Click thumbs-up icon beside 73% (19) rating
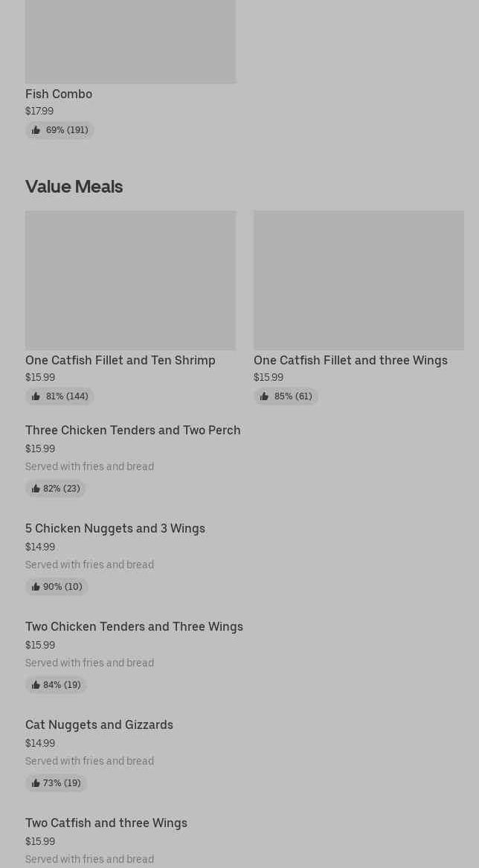 (x=36, y=783)
